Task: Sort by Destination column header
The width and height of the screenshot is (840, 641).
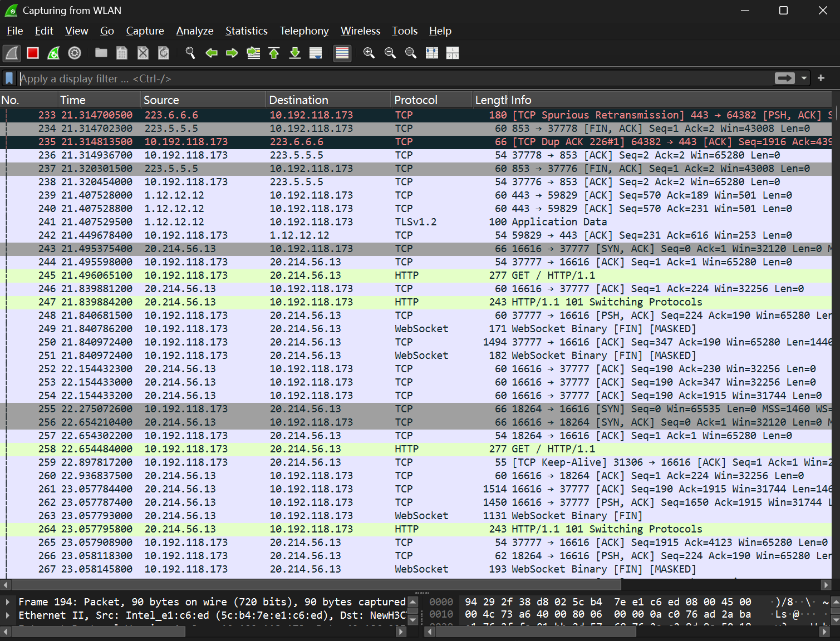Action: [x=328, y=100]
